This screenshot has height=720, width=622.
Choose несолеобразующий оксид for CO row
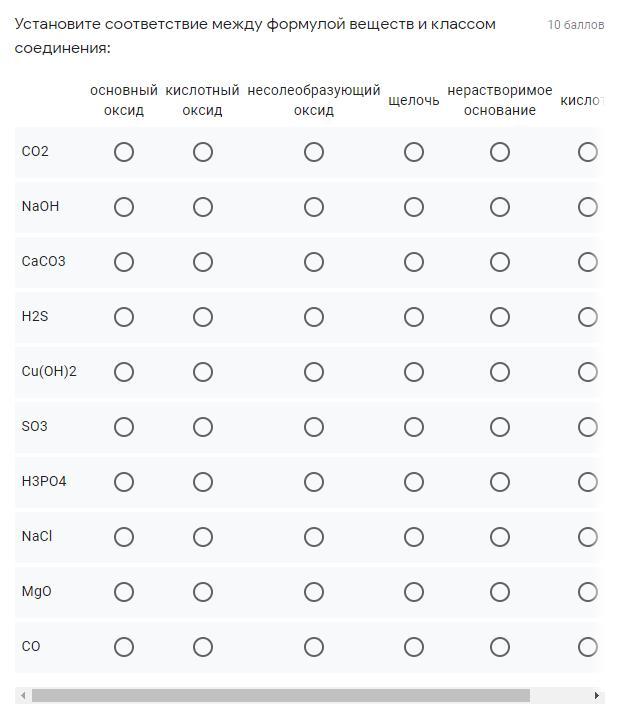coord(314,647)
